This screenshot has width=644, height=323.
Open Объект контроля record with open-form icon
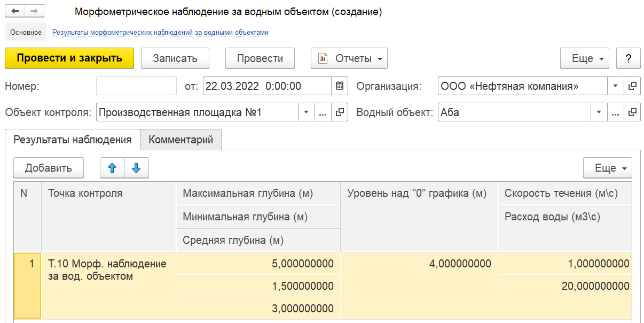(340, 113)
